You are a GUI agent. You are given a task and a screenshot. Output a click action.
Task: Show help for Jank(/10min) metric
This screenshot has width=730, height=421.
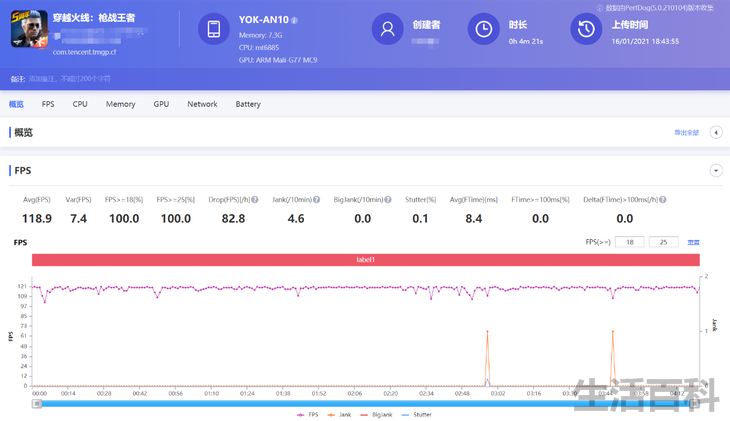[x=317, y=200]
